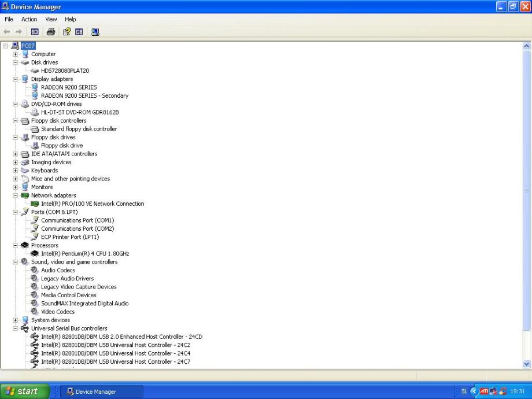
Task: Click the vertical scrollbar thumb
Action: click(527, 190)
